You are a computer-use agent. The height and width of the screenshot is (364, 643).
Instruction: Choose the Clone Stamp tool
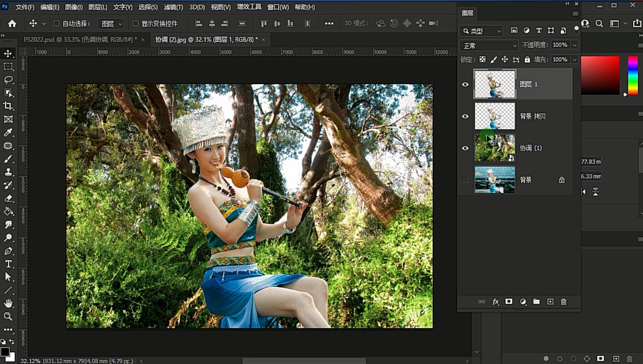8,172
